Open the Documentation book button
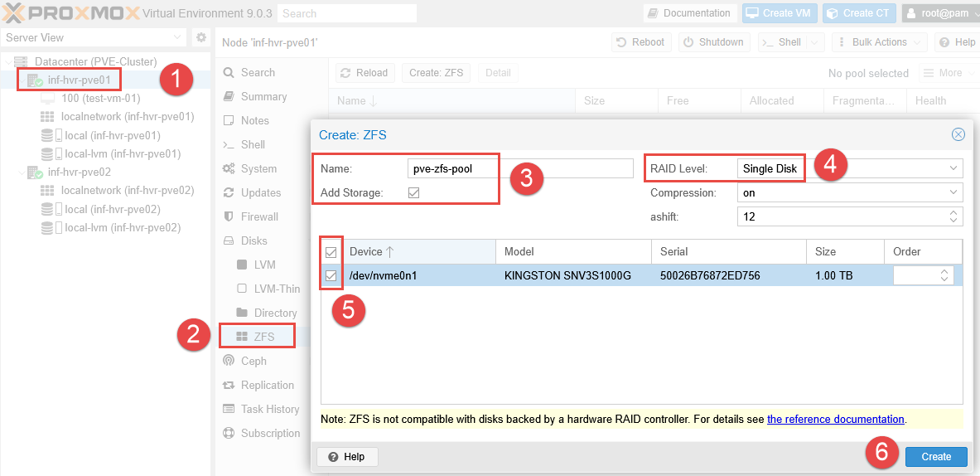Screen dimensions: 980x476 690,13
